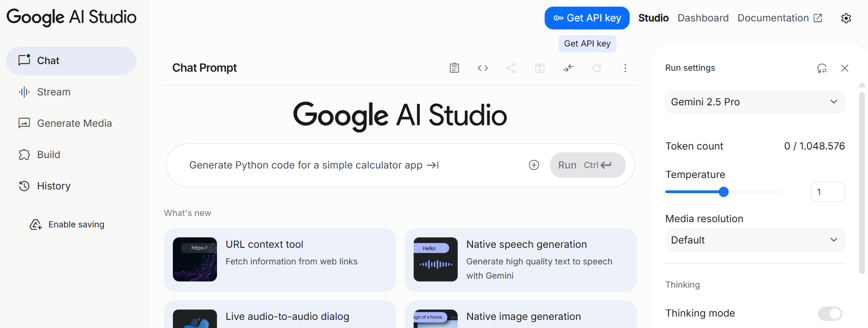
Task: Click the Enable saving label
Action: [x=76, y=225]
